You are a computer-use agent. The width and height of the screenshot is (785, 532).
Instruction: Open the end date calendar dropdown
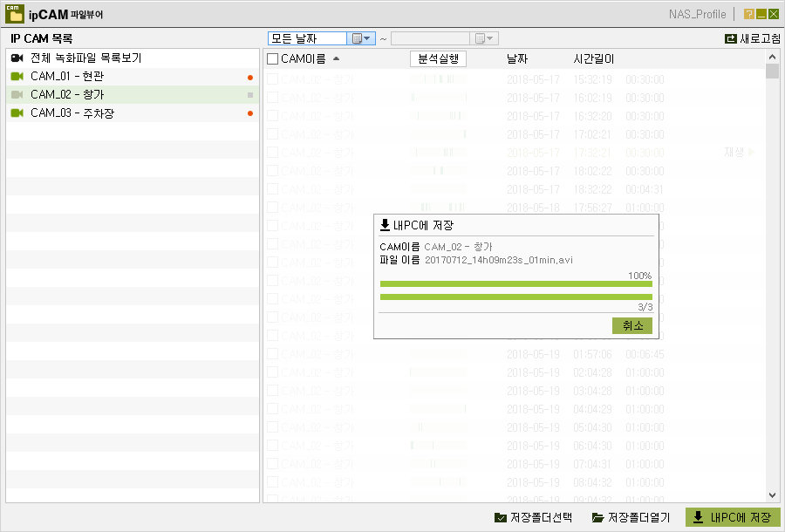(484, 38)
